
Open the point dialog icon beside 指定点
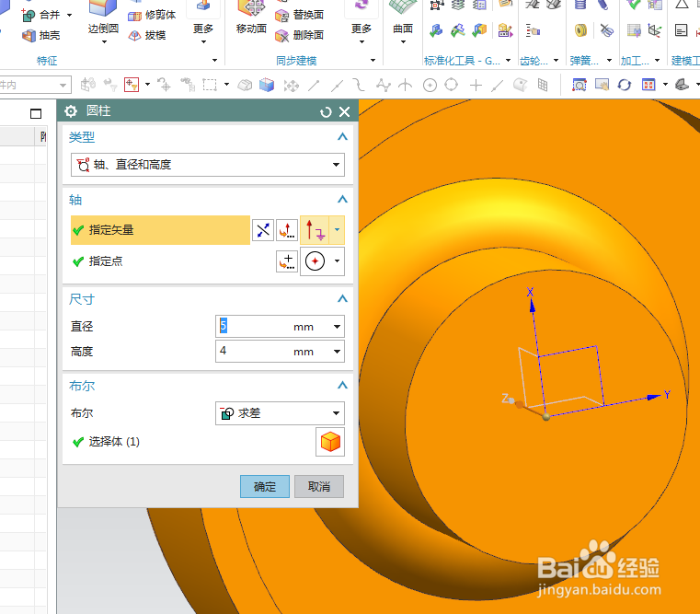(x=287, y=261)
